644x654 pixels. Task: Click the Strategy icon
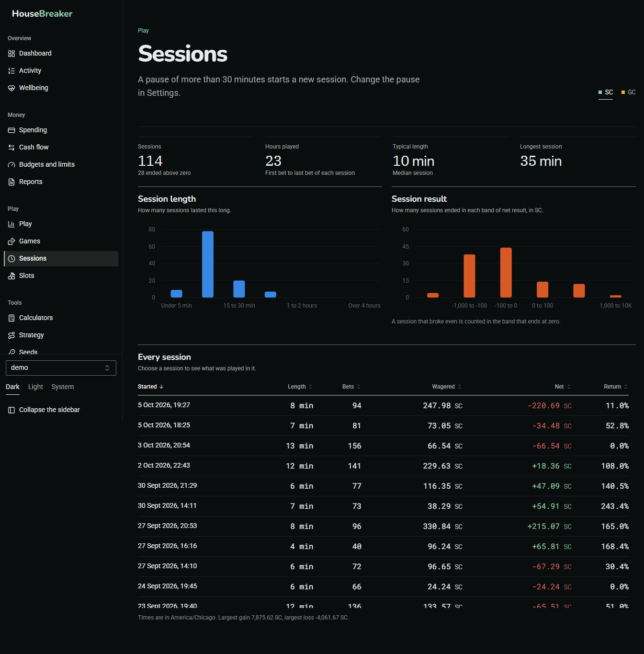pyautogui.click(x=11, y=335)
